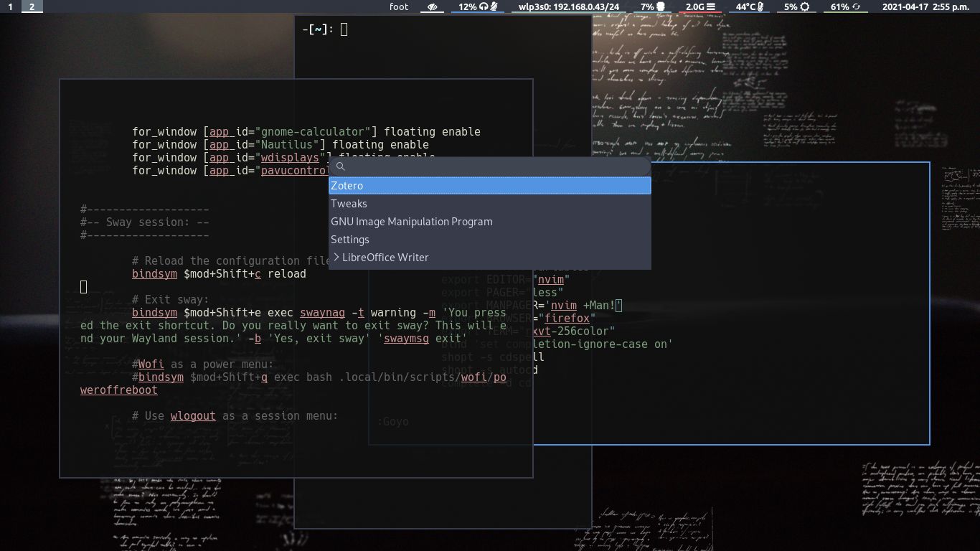Click the underlined nvim link in the terminal
This screenshot has height=551, width=980.
click(550, 279)
